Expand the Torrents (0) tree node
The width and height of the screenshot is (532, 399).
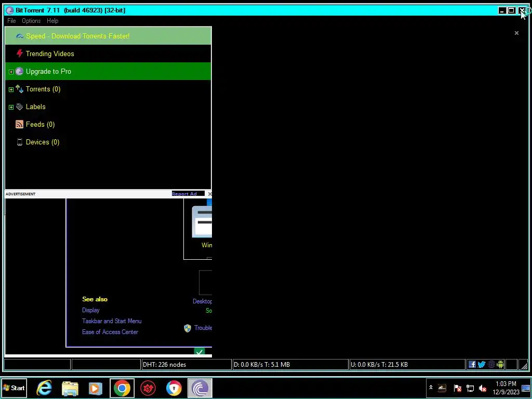tap(11, 89)
